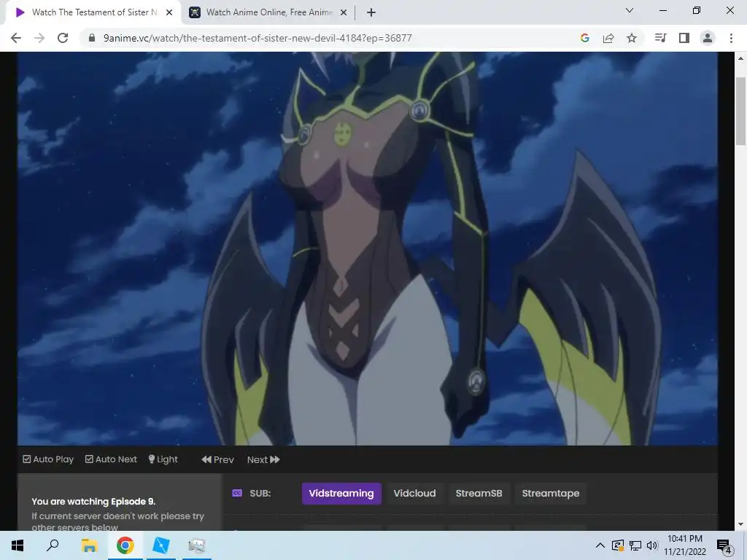747x560 pixels.
Task: Open the tab search chevron
Action: click(x=630, y=10)
